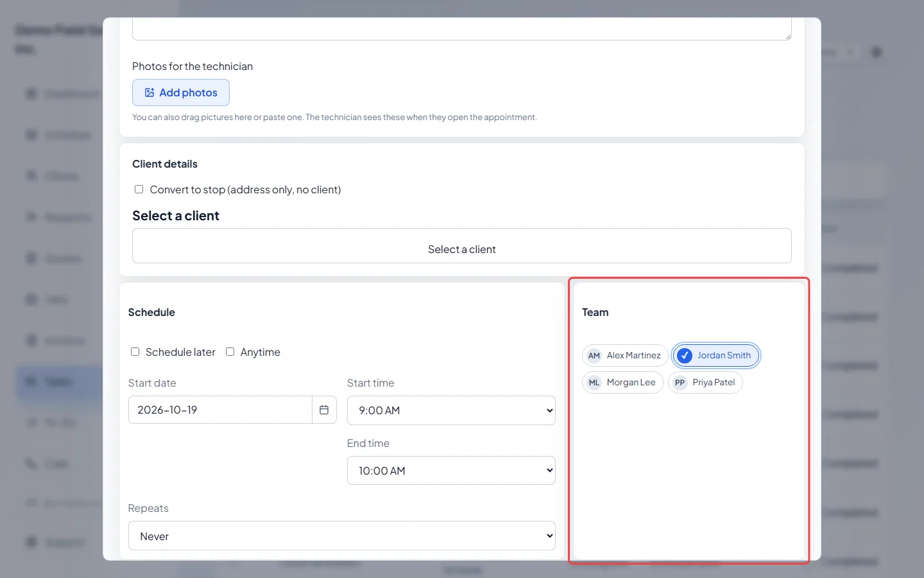Viewport: 924px width, 578px height.
Task: Expand the Repeats dropdown set to Never
Action: (342, 536)
